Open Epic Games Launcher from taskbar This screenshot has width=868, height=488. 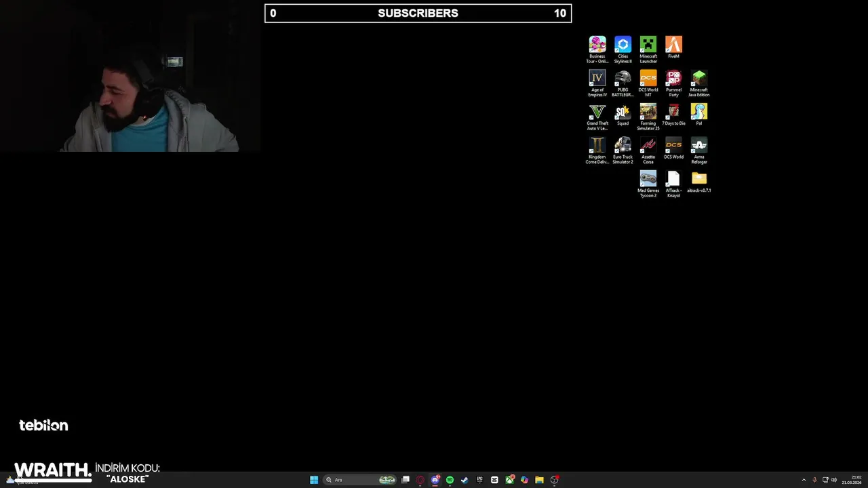(x=479, y=480)
